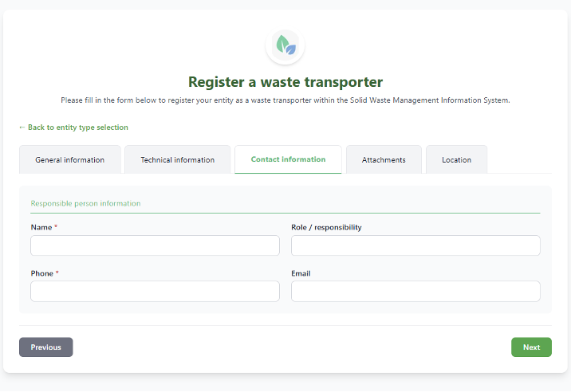Image resolution: width=571 pixels, height=392 pixels.
Task: Click the green leaf logo icon
Action: click(285, 46)
